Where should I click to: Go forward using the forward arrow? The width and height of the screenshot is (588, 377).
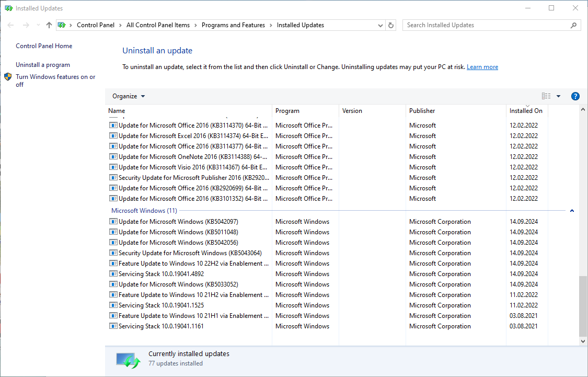(26, 25)
